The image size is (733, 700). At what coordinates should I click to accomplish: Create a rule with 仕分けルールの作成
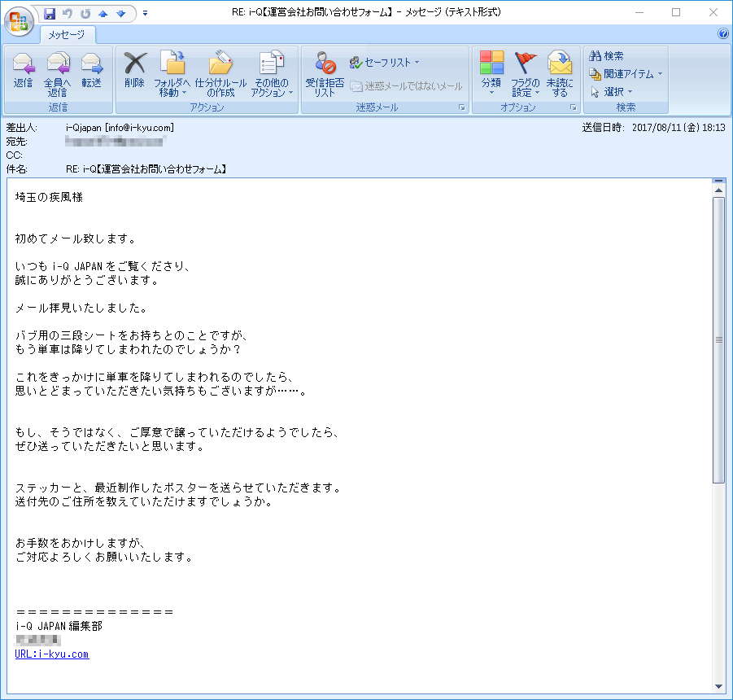[x=220, y=74]
